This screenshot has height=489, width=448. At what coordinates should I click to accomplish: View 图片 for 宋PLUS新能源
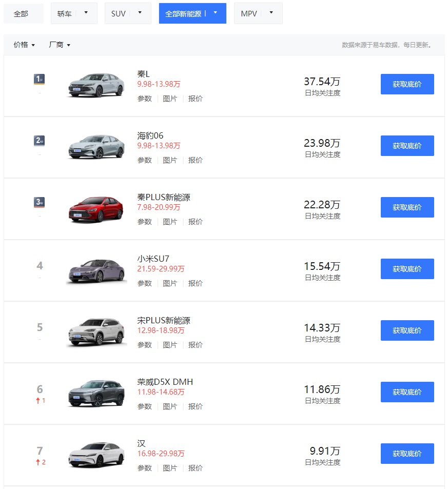point(170,345)
